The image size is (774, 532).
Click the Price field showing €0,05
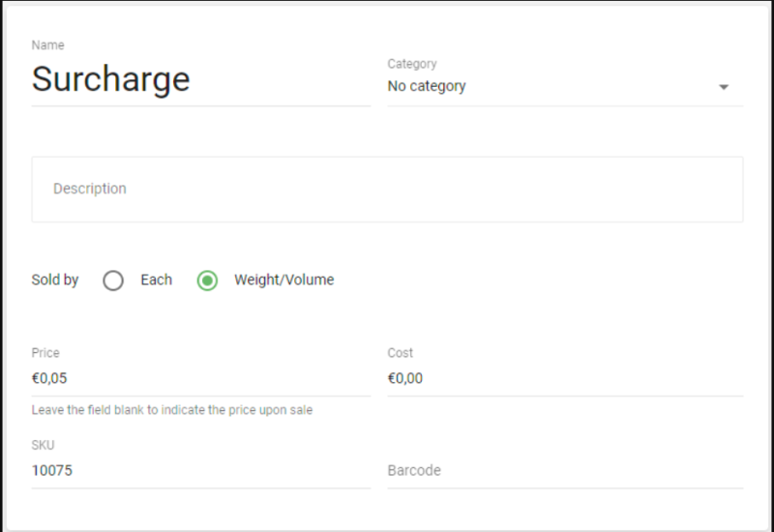(200, 378)
